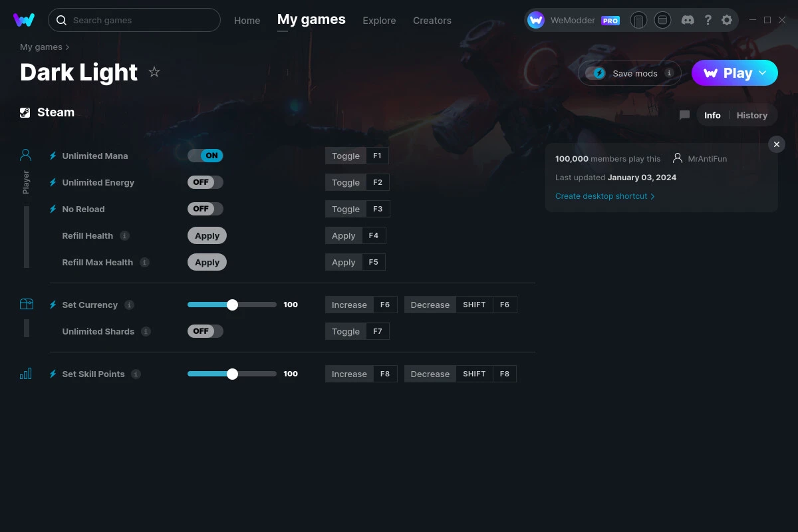Show info for Unlimited Shards
The image size is (798, 532).
click(x=146, y=331)
